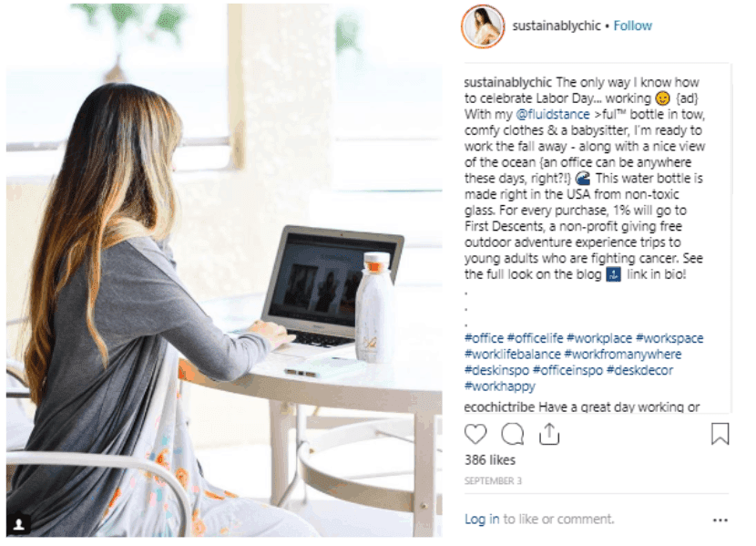Like the post with heart icon
Image resolution: width=756 pixels, height=546 pixels.
click(x=475, y=434)
